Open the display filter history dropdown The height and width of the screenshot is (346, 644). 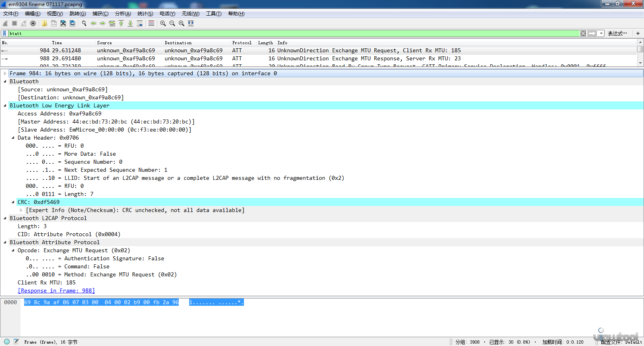click(601, 33)
